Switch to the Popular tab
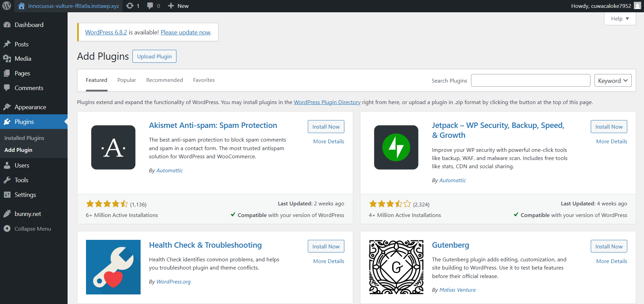The height and width of the screenshot is (304, 644). tap(127, 80)
